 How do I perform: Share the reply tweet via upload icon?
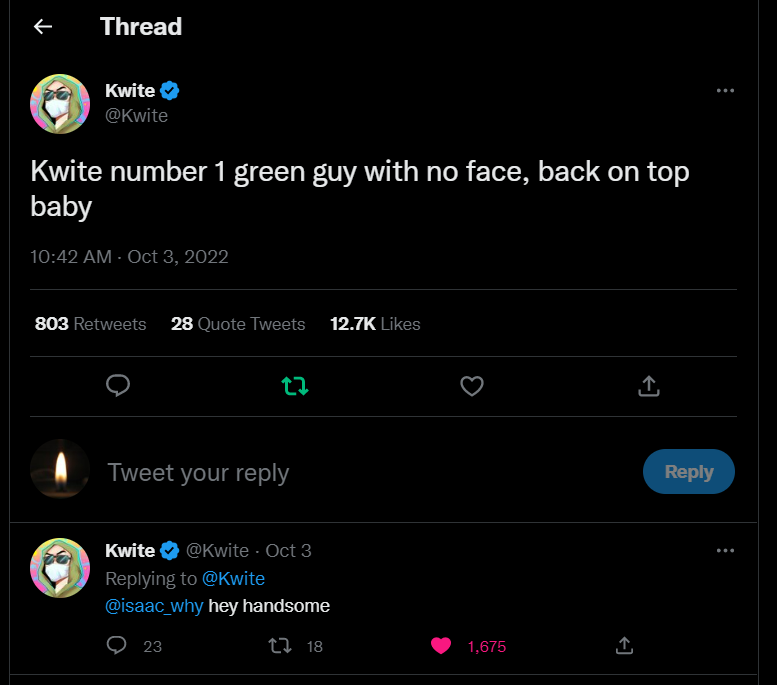624,646
